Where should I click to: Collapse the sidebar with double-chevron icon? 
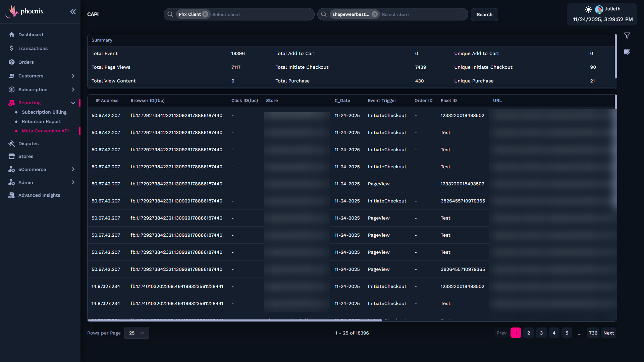(x=73, y=12)
